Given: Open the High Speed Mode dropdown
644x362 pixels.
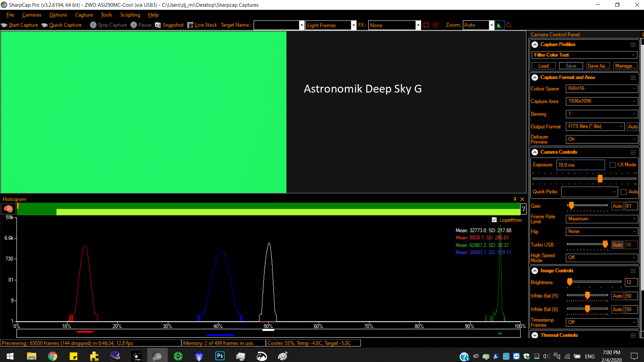Looking at the screenshot, I should [x=602, y=258].
